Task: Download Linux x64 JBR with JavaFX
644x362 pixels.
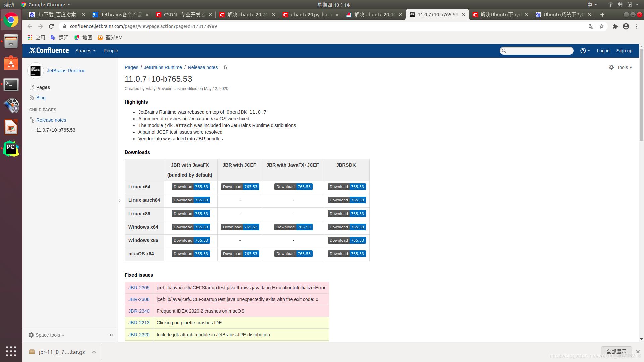Action: (x=191, y=187)
